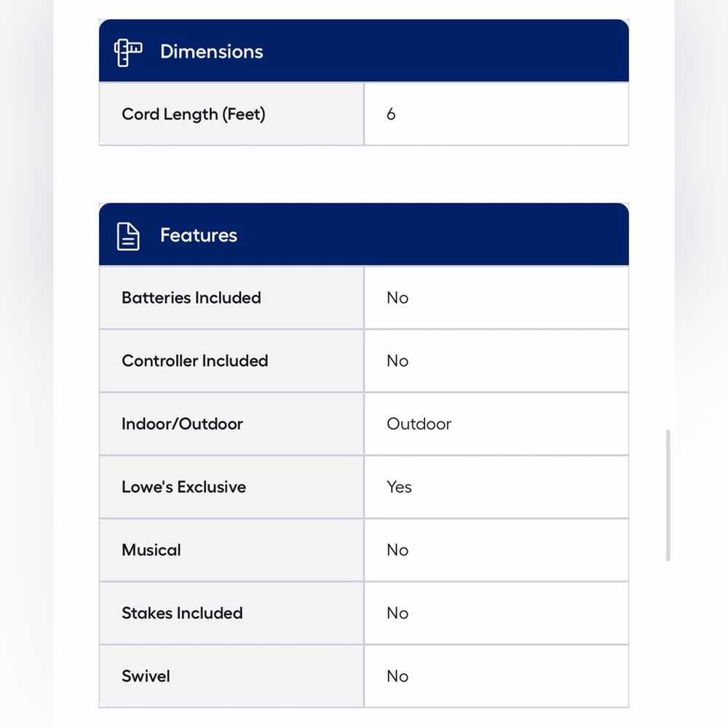This screenshot has height=728, width=728.
Task: Select the Lowe's Exclusive label
Action: tap(184, 487)
